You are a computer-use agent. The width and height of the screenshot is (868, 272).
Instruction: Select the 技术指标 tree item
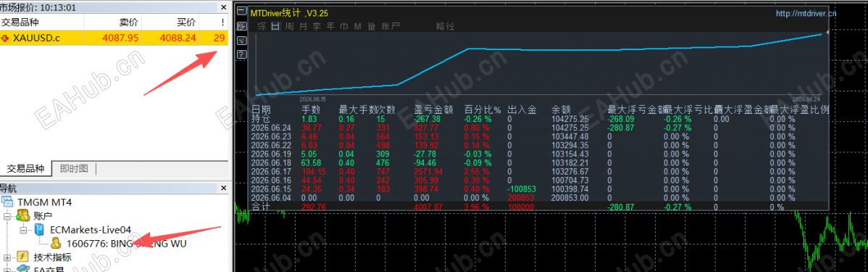[x=52, y=257]
